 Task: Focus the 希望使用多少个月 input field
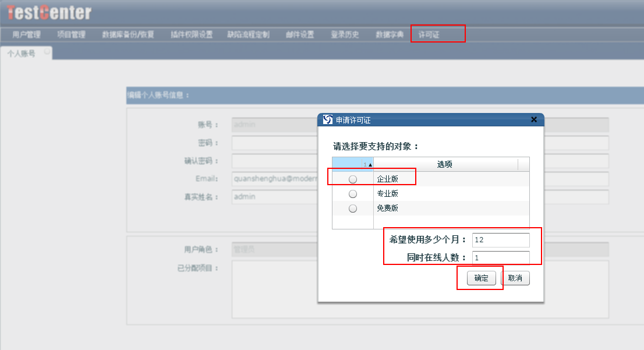tap(500, 240)
